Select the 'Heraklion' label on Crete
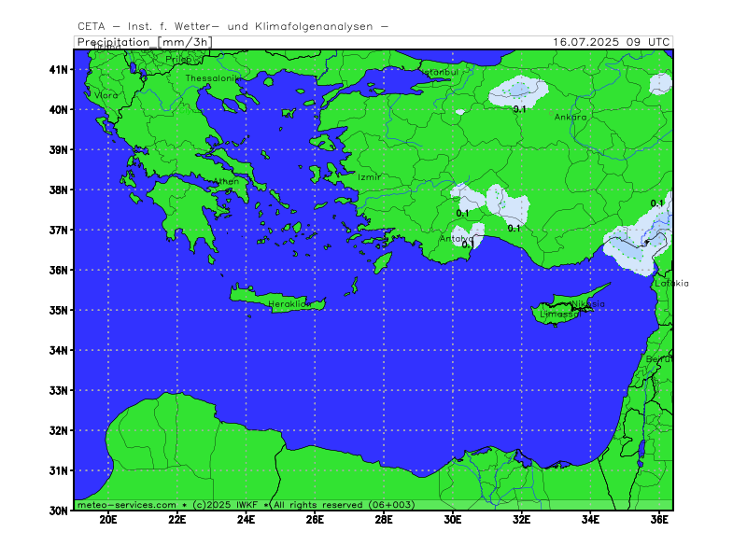The image size is (747, 560). coord(289,304)
